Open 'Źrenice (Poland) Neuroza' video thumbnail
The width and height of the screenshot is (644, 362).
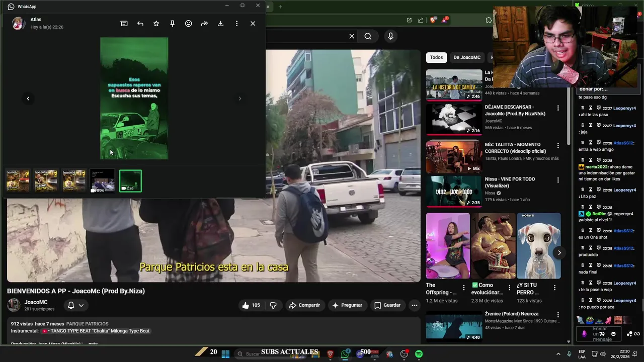click(454, 327)
